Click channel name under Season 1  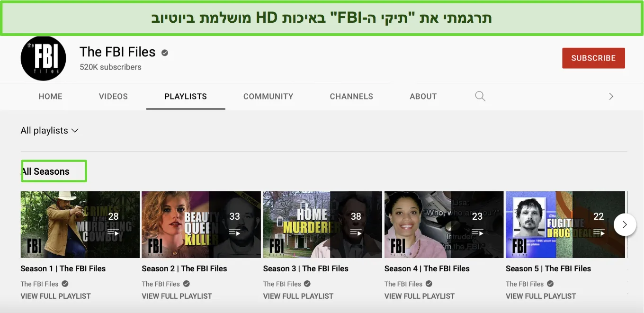point(39,284)
